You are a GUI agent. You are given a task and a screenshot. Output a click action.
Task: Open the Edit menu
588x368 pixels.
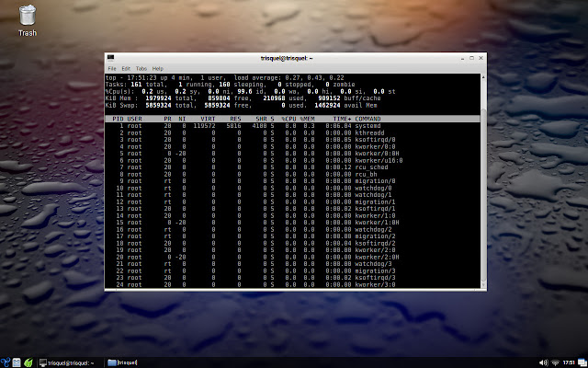126,69
